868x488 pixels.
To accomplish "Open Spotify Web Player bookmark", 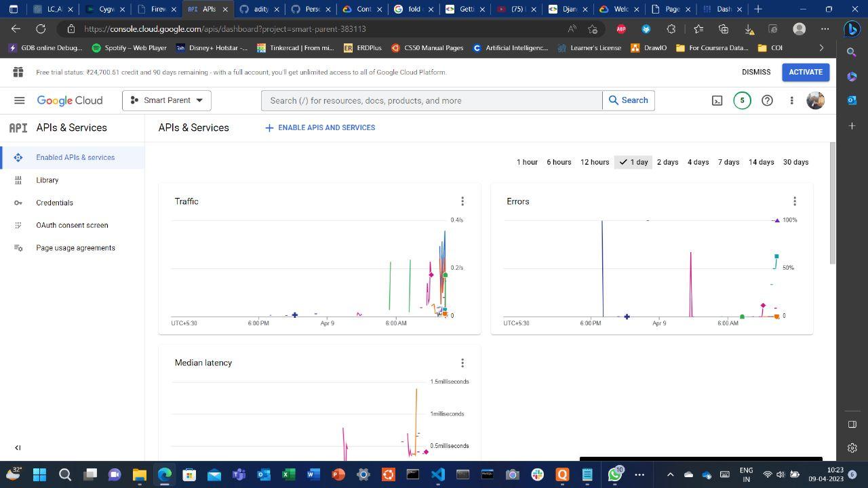I will click(x=129, y=47).
